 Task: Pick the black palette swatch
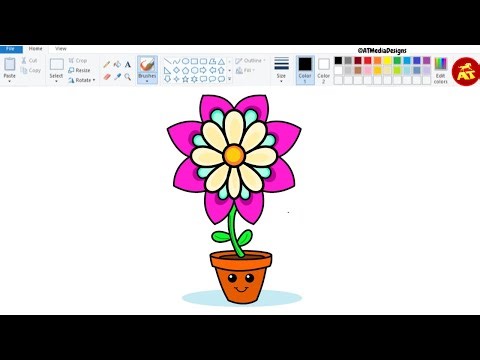338,60
